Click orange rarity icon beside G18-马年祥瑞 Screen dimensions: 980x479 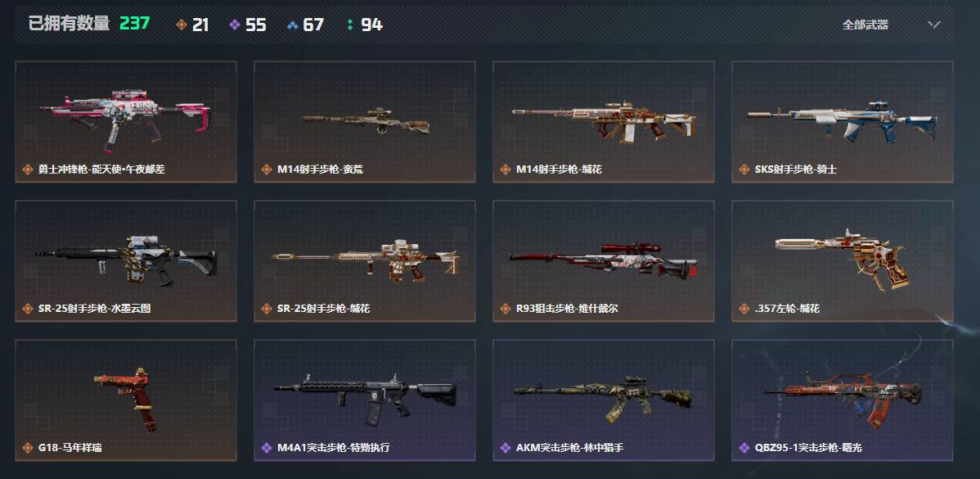[x=28, y=448]
